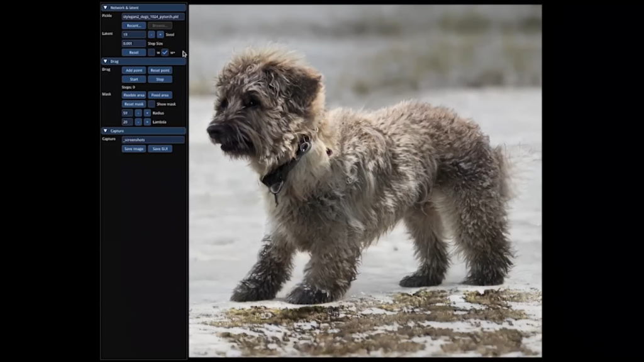Start the drag optimization
644x362 pixels.
pyautogui.click(x=134, y=79)
